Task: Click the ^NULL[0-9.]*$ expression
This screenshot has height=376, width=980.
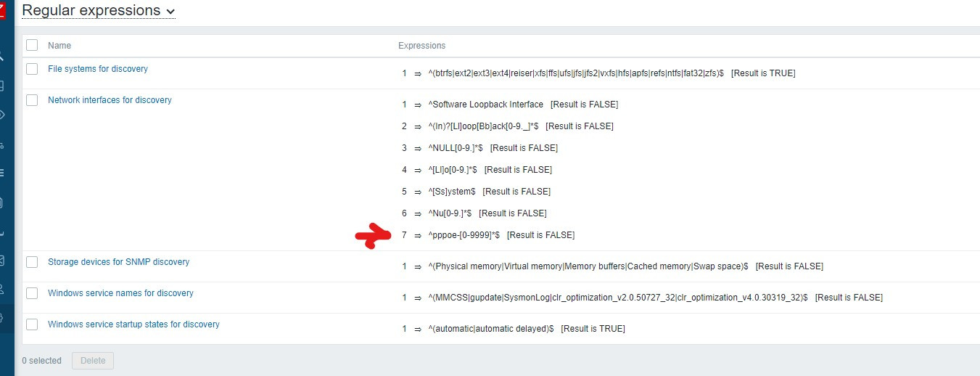Action: click(x=456, y=148)
